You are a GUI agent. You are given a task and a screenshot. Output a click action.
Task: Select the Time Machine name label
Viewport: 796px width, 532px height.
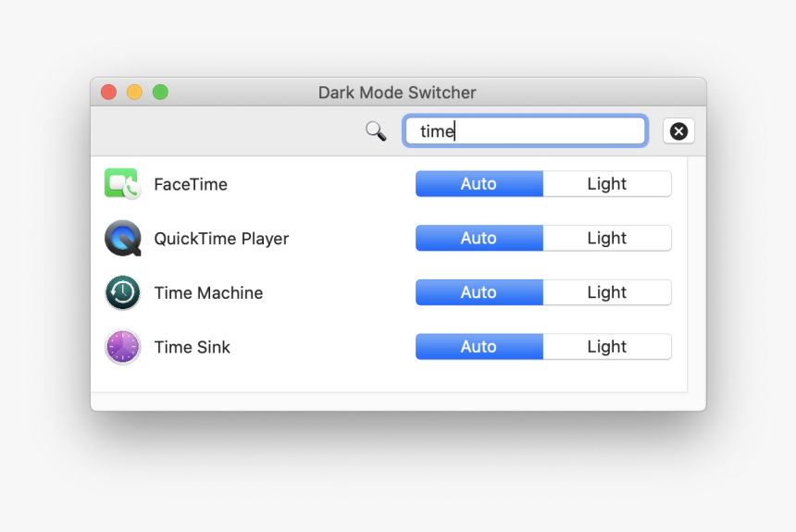[x=208, y=293]
